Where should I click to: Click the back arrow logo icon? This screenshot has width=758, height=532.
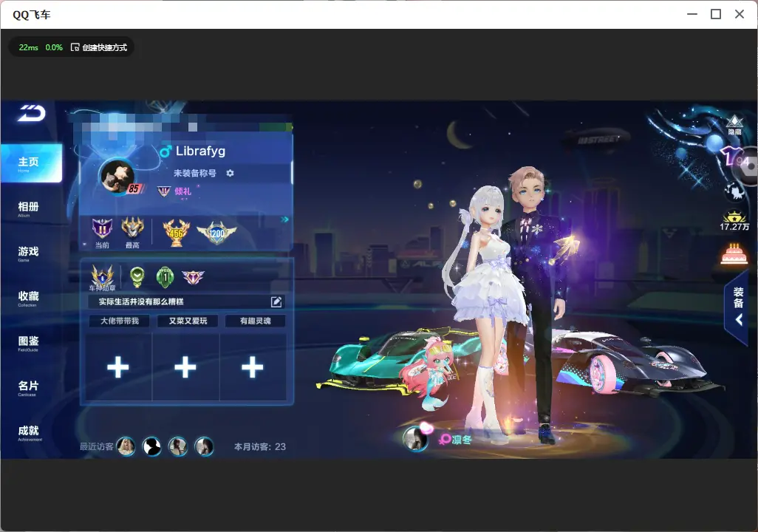click(32, 113)
